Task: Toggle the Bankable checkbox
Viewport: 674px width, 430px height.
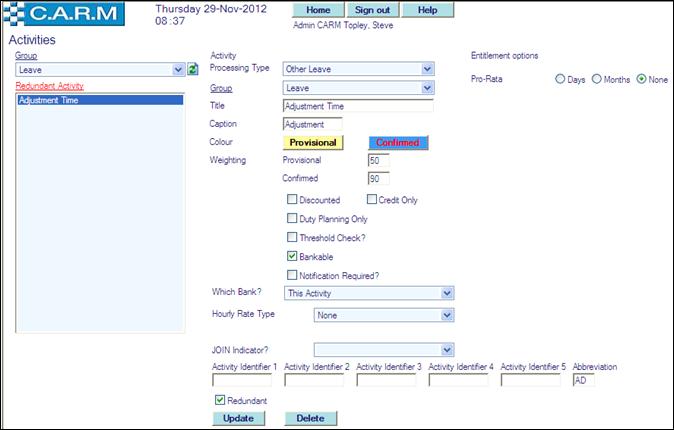Action: [292, 256]
